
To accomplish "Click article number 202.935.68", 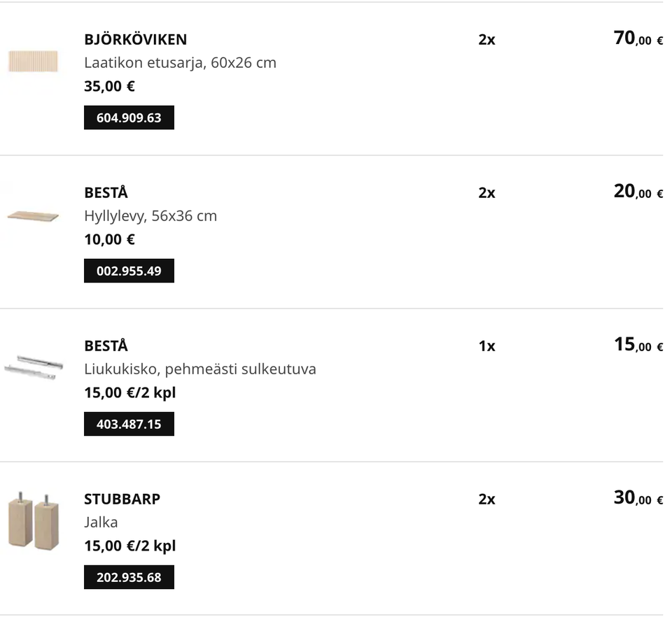I will point(129,577).
